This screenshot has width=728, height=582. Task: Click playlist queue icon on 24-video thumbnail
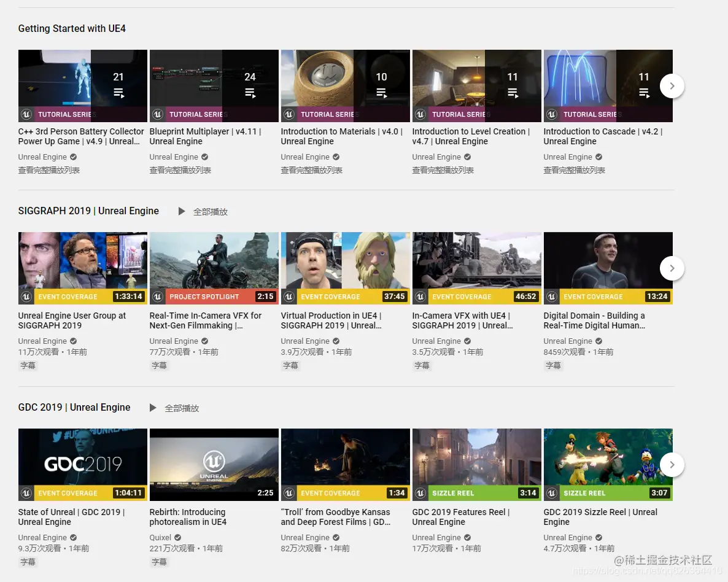tap(250, 93)
